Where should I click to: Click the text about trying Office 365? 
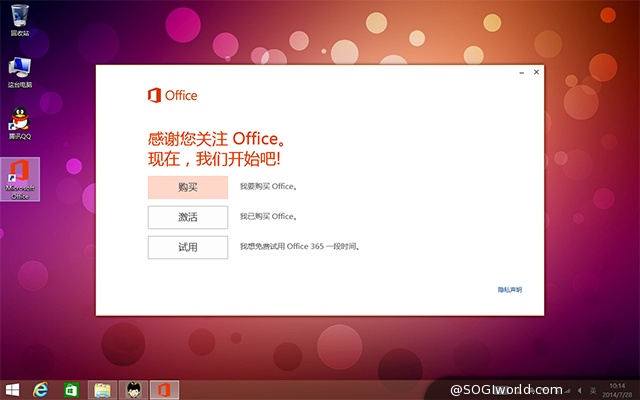(300, 247)
